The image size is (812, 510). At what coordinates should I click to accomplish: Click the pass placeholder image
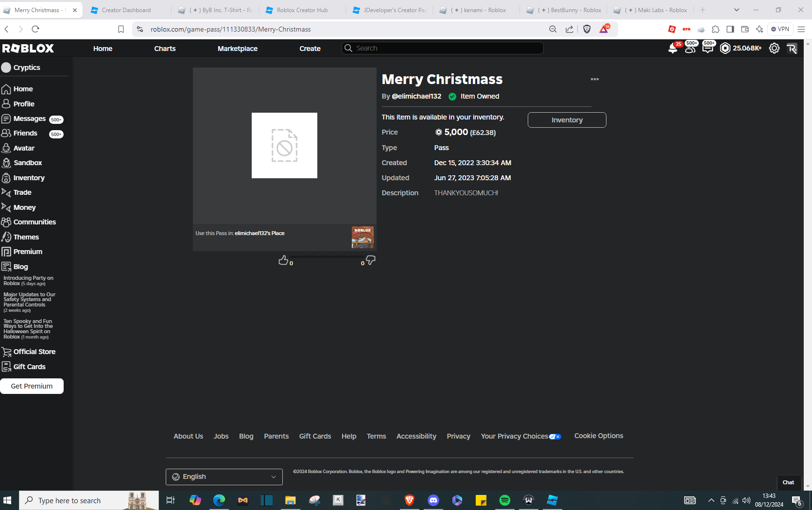click(x=284, y=145)
